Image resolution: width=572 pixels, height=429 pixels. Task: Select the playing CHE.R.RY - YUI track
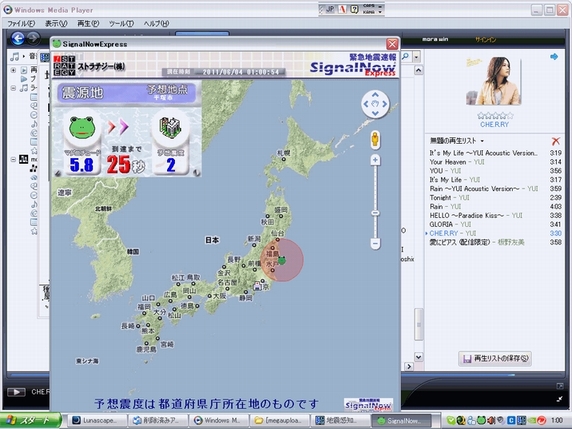pos(495,233)
